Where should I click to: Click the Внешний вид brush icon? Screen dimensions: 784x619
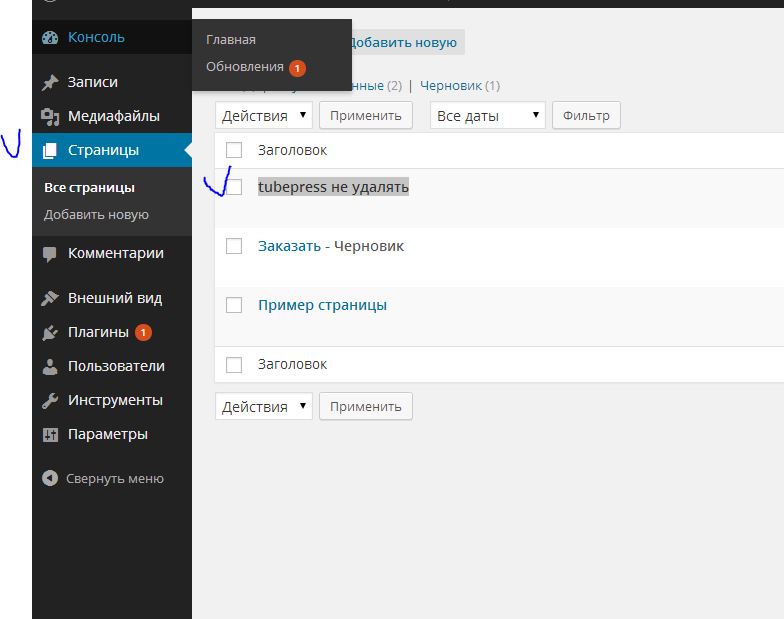coord(50,298)
